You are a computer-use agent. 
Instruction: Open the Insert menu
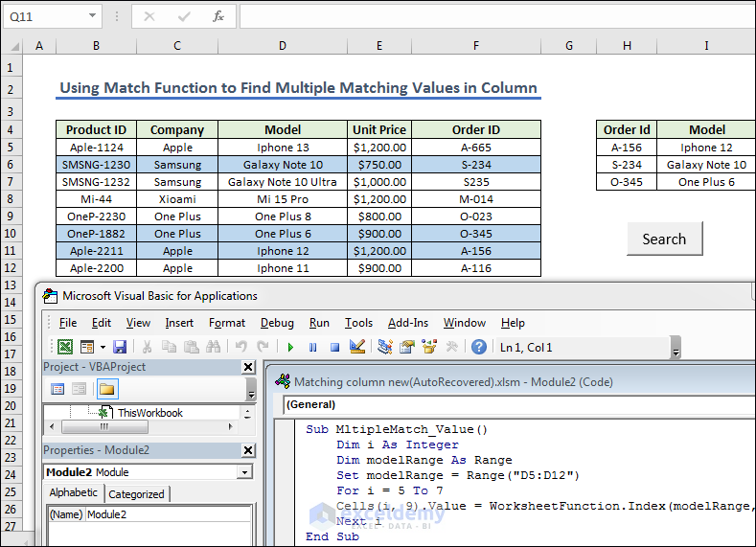pos(178,323)
